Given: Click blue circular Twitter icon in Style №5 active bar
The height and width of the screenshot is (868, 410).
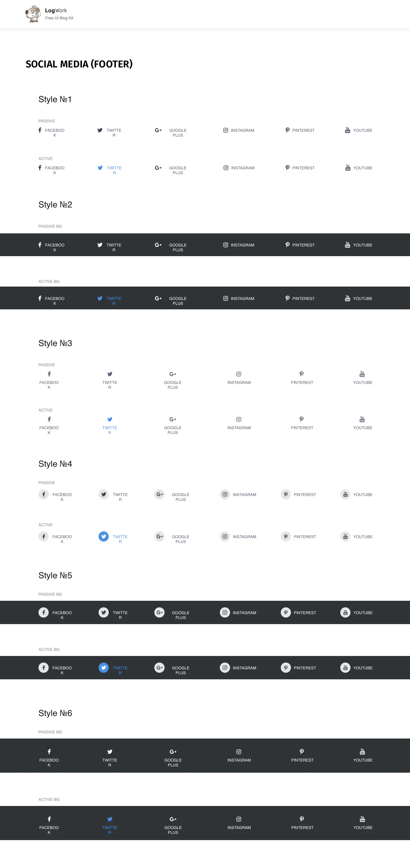Looking at the screenshot, I should click(x=104, y=668).
